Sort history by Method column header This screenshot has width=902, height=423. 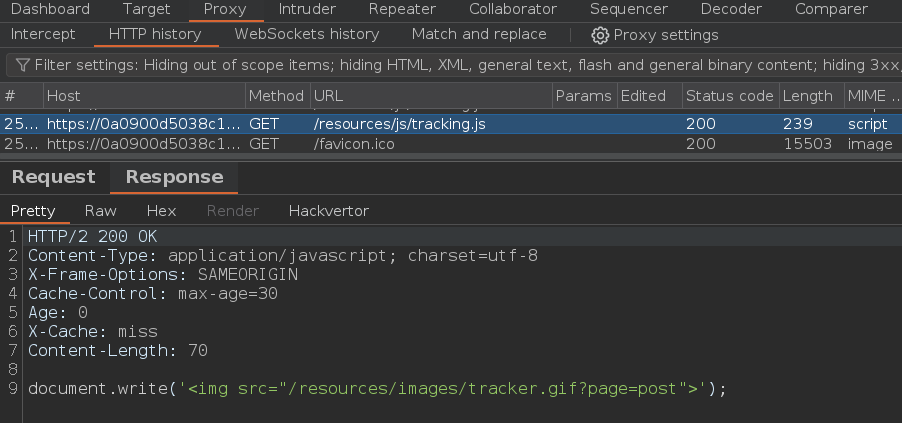[275, 96]
